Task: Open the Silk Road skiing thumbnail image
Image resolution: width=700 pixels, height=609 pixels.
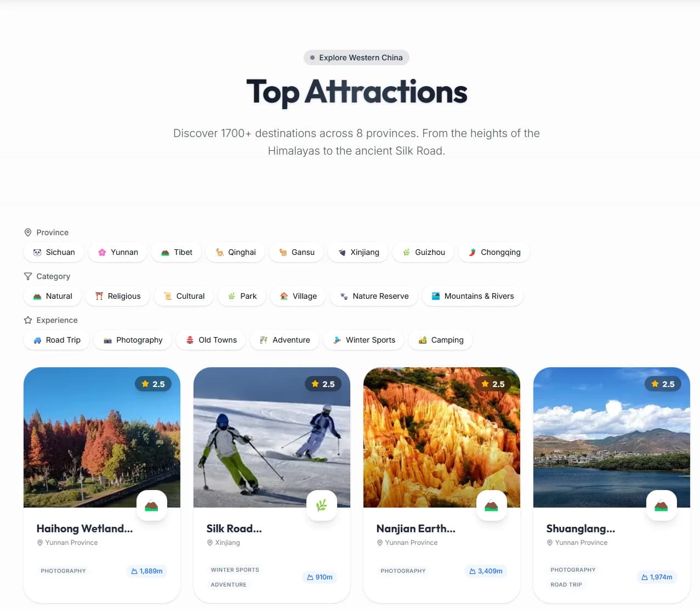Action: (x=272, y=437)
